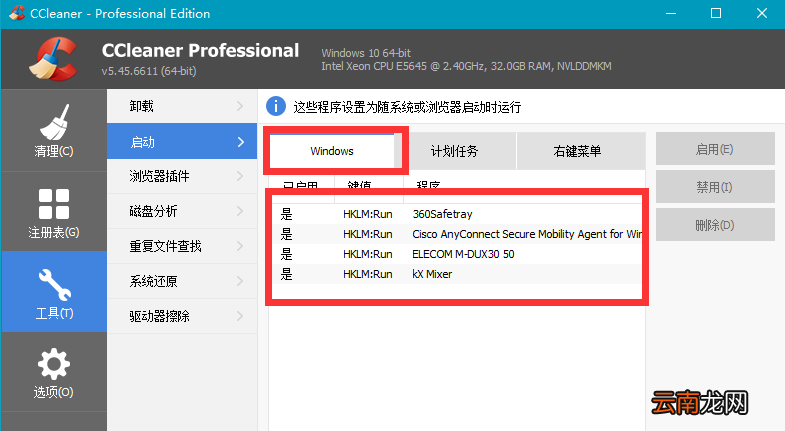Click chevron next to 卸载
The image size is (785, 431).
[x=240, y=106]
